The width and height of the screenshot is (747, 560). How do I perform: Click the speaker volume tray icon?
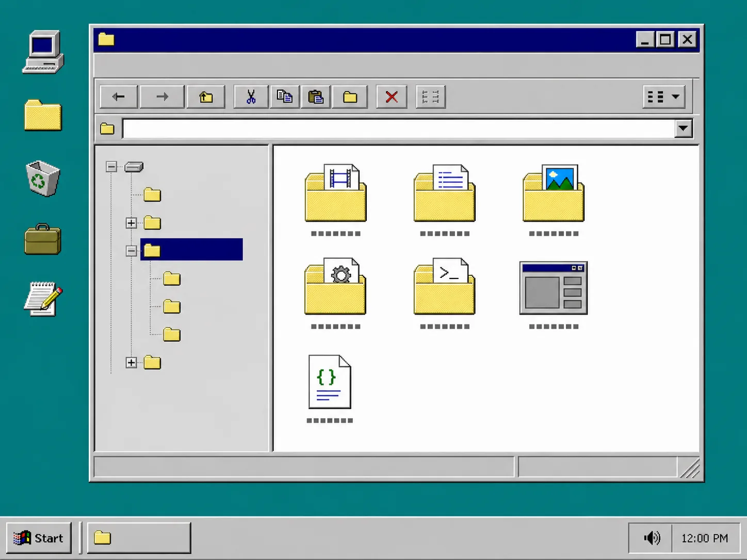pyautogui.click(x=652, y=538)
